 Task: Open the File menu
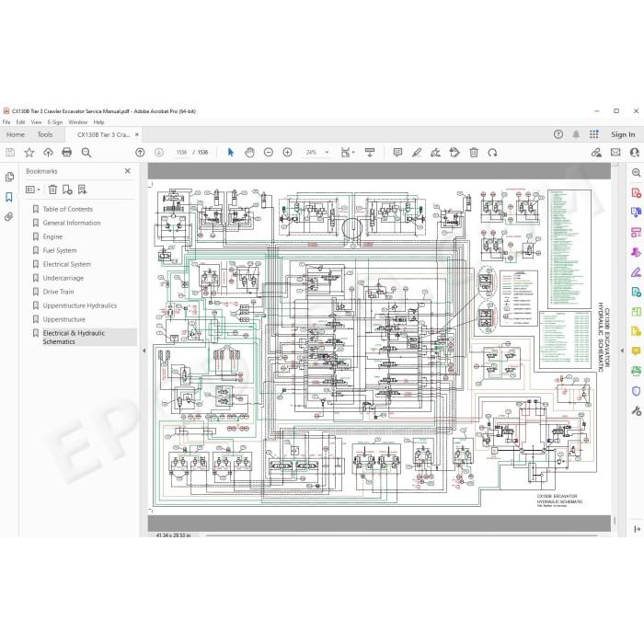coord(6,122)
